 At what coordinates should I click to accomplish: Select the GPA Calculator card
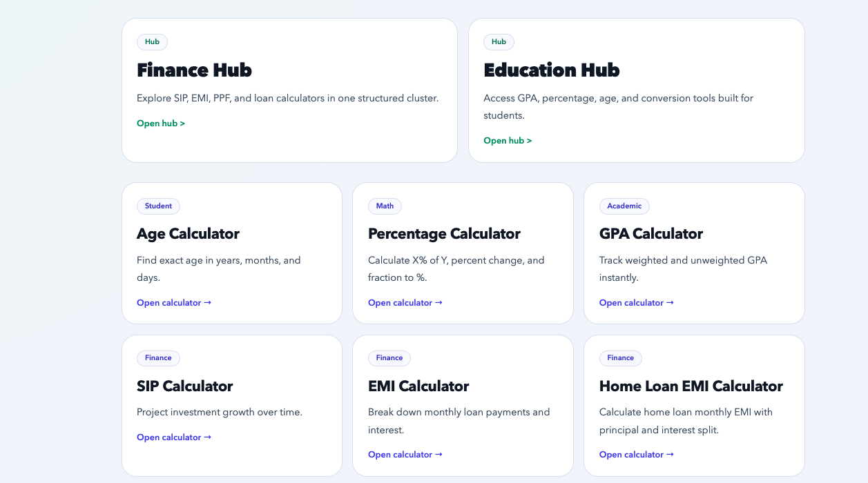coord(694,253)
